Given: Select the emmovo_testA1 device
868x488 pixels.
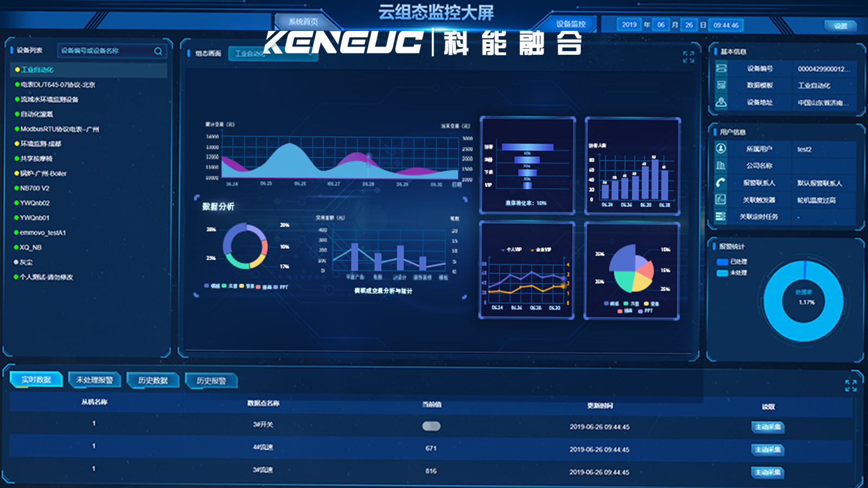Looking at the screenshot, I should click(43, 233).
